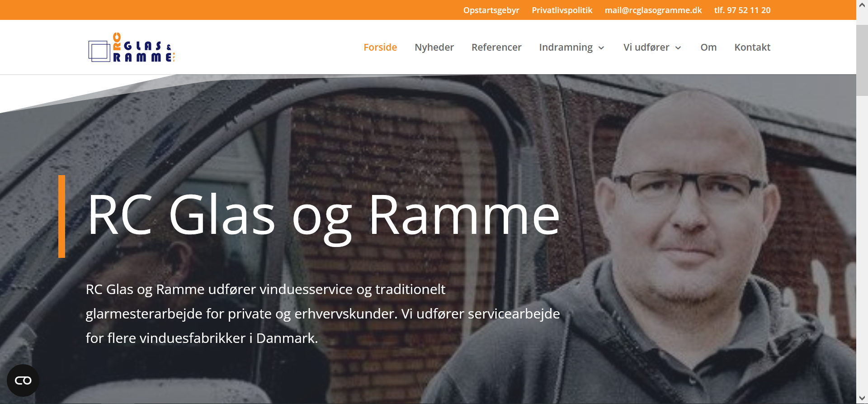
Task: Click the scrollbar up arrow
Action: coord(862,5)
